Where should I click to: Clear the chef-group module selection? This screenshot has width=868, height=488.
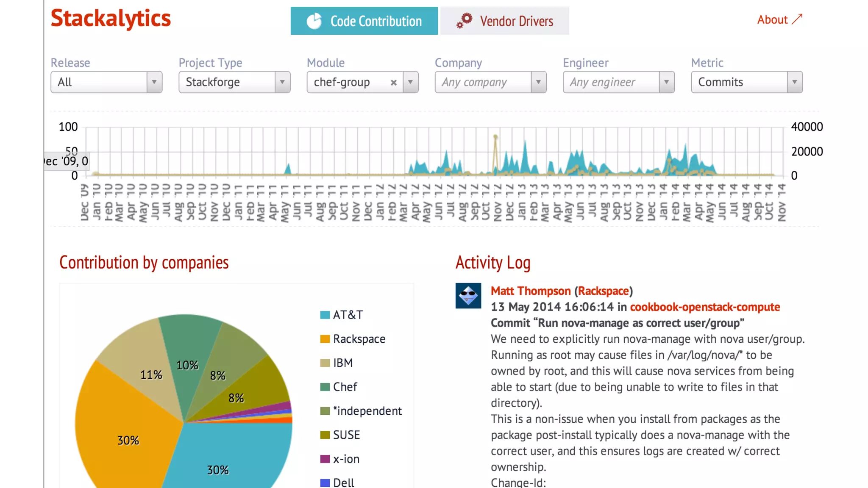click(x=393, y=83)
